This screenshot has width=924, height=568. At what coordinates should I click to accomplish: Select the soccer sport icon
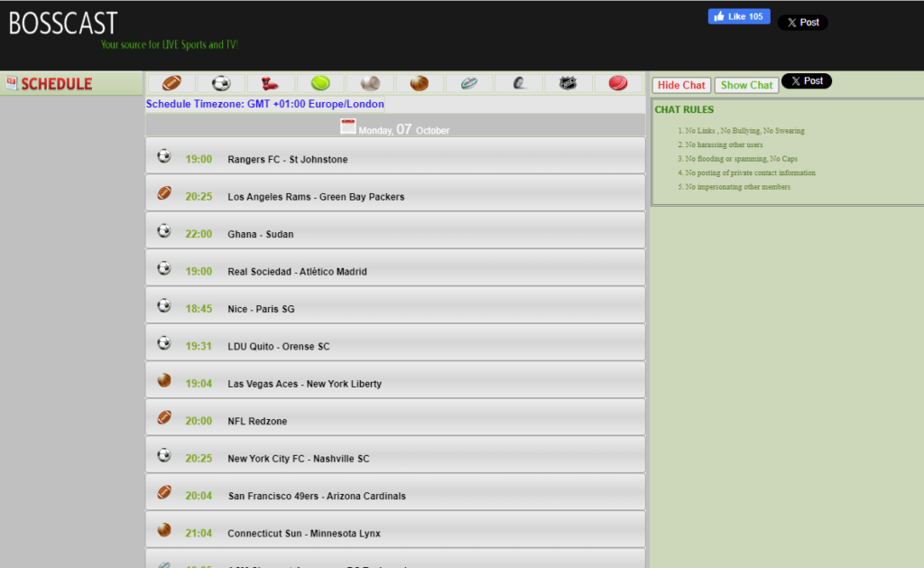[x=220, y=83]
